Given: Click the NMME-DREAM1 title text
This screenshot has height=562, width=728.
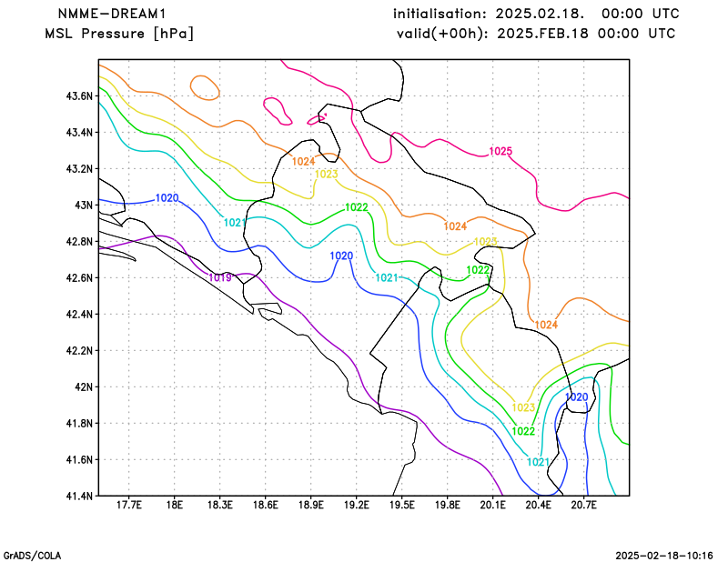Looking at the screenshot, I should [x=112, y=14].
